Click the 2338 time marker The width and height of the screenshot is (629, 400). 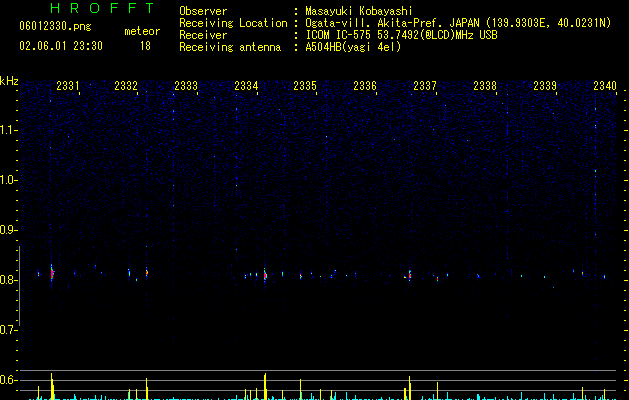[x=485, y=86]
